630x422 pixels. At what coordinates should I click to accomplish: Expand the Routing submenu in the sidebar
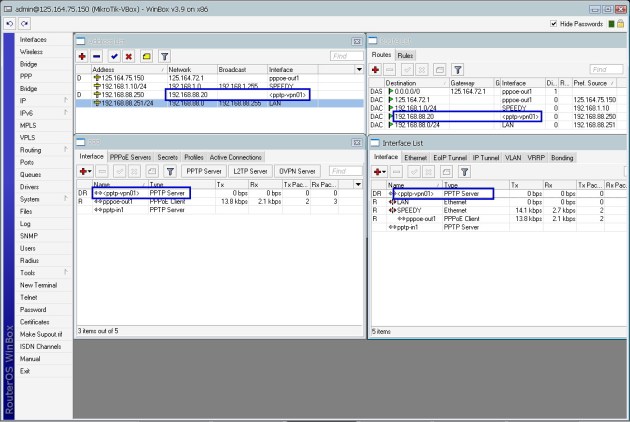[x=42, y=150]
